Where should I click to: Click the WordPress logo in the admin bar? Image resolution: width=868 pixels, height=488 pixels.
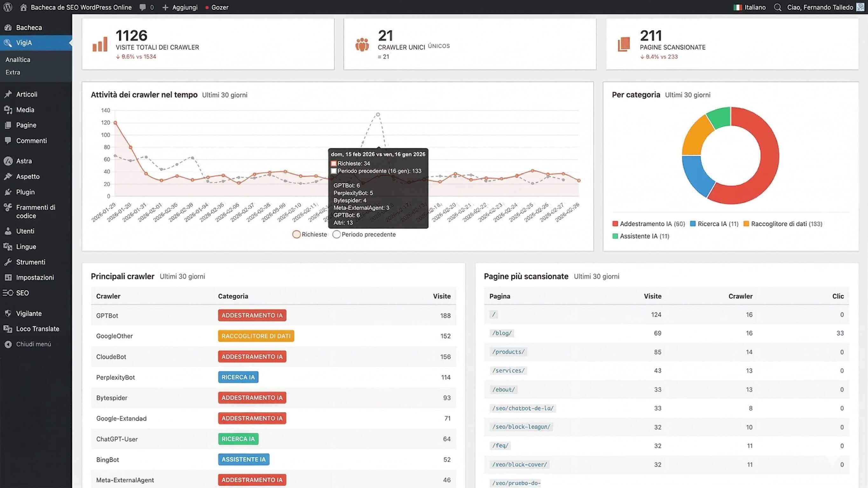(x=7, y=7)
